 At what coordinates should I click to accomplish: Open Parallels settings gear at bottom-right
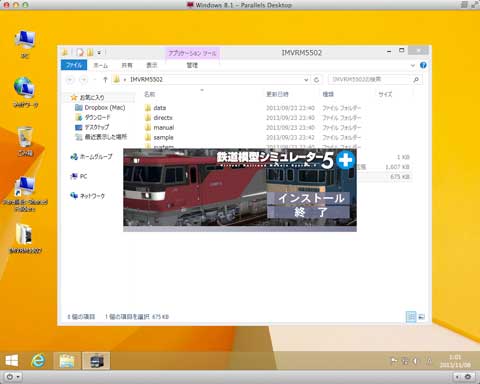click(x=468, y=377)
